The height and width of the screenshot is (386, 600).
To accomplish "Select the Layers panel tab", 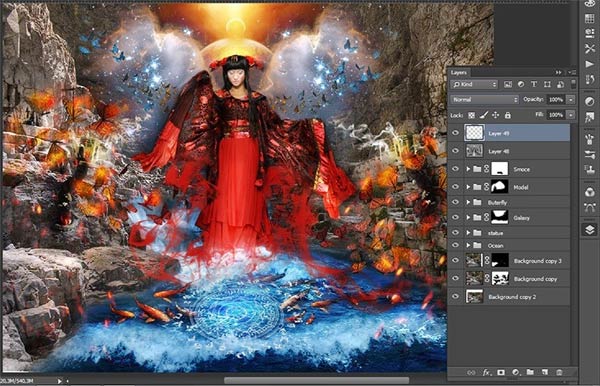I will coord(459,72).
